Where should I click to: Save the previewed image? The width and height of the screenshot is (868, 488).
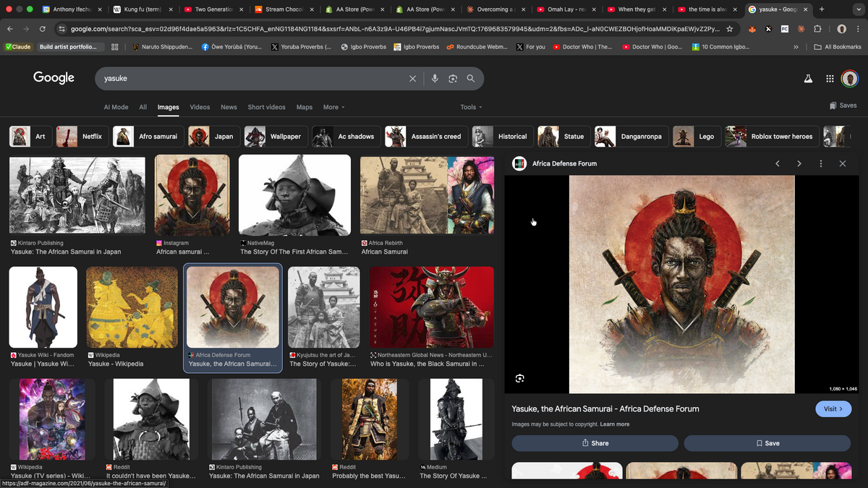[x=768, y=443]
